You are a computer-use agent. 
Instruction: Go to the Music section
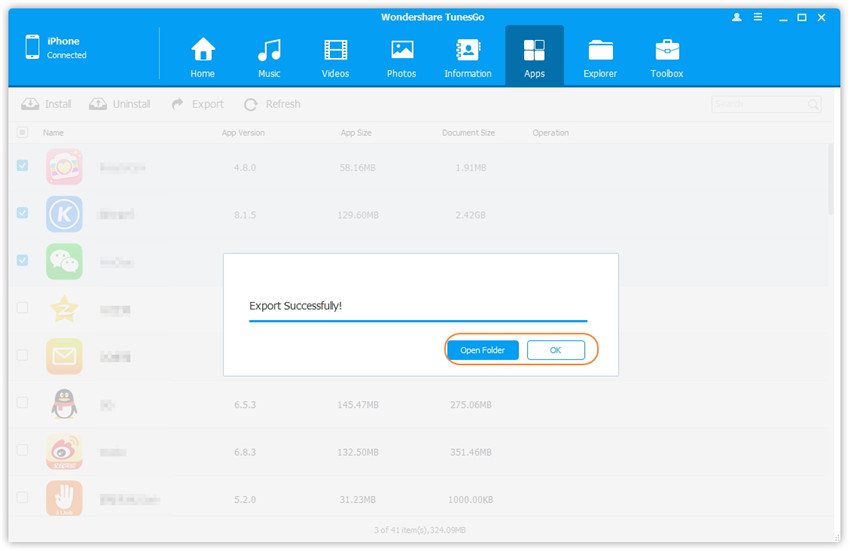point(269,57)
